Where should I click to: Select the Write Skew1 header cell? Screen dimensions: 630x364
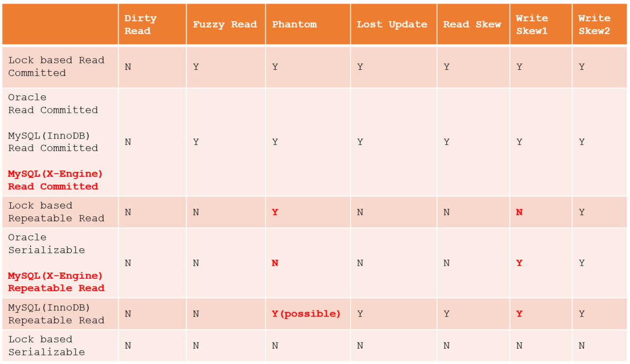(x=532, y=25)
